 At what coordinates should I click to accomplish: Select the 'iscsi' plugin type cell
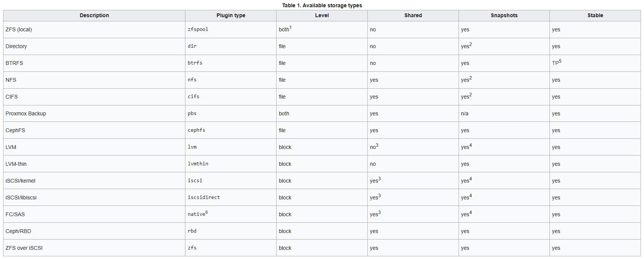pos(231,181)
